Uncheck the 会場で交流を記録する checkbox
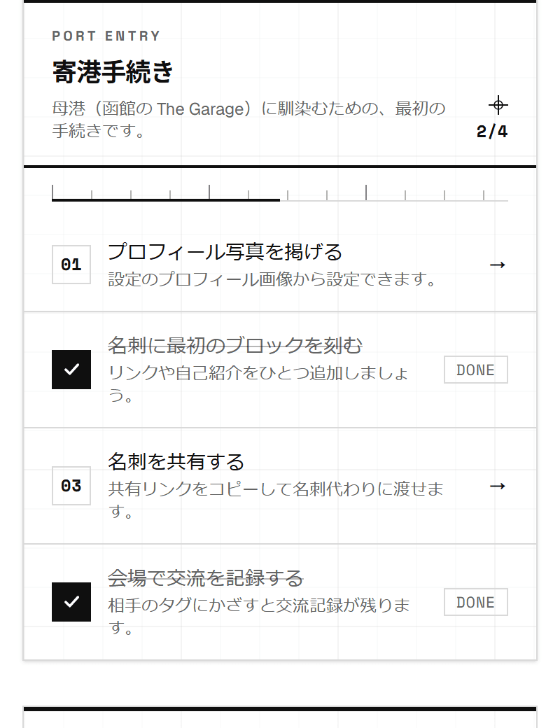 pyautogui.click(x=71, y=602)
